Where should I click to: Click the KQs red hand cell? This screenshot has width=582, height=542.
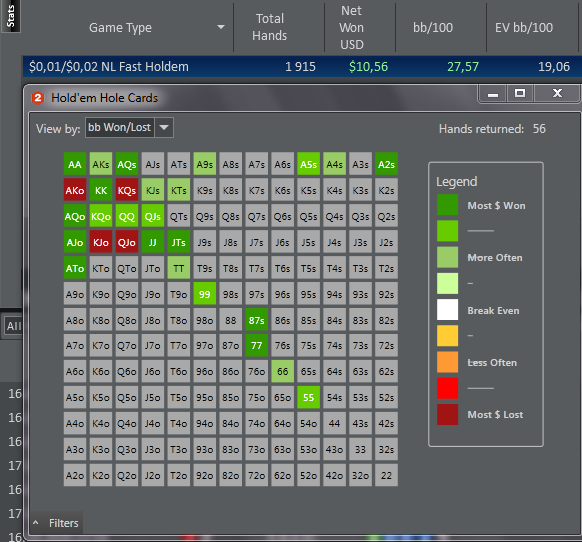[x=127, y=190]
